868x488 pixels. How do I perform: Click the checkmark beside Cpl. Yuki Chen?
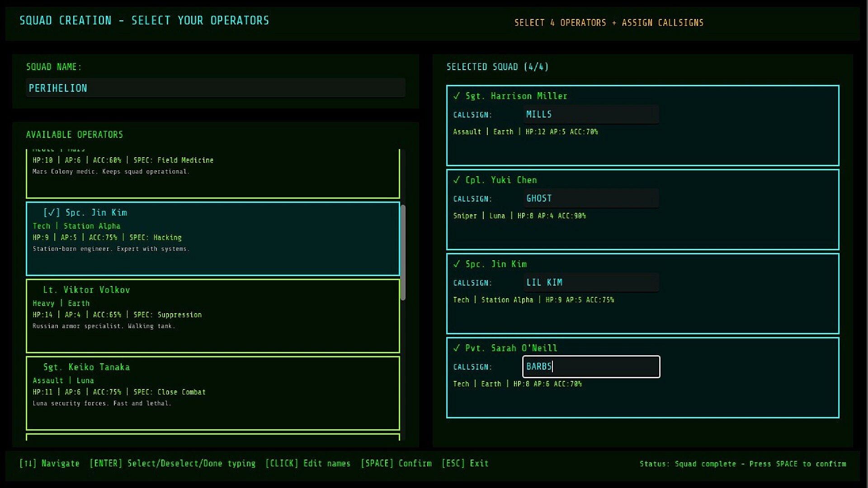[457, 180]
